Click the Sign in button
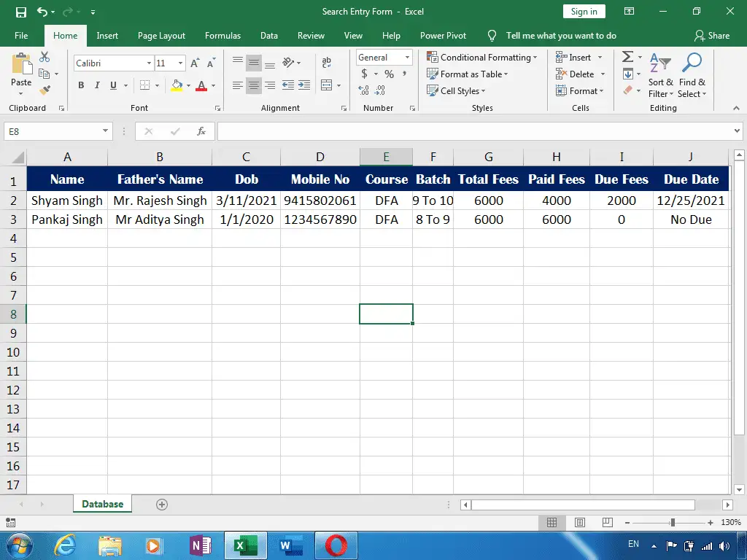 584,12
